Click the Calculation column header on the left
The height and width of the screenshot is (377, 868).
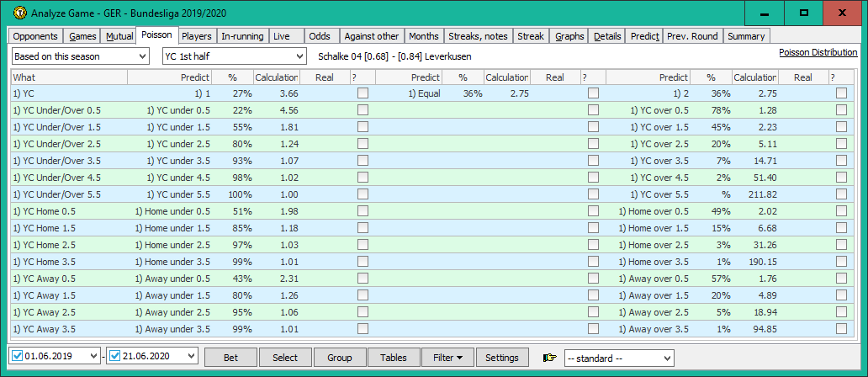coord(277,77)
